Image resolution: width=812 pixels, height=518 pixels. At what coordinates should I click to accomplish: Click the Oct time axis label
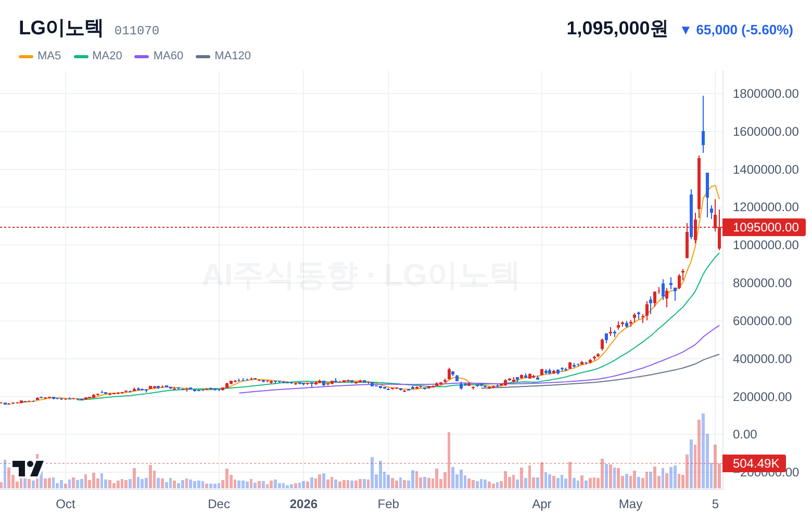tap(66, 504)
